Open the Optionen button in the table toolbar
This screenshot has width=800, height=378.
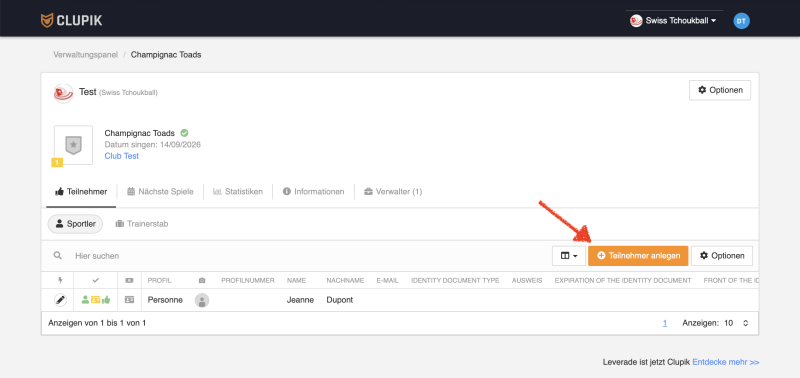click(722, 256)
